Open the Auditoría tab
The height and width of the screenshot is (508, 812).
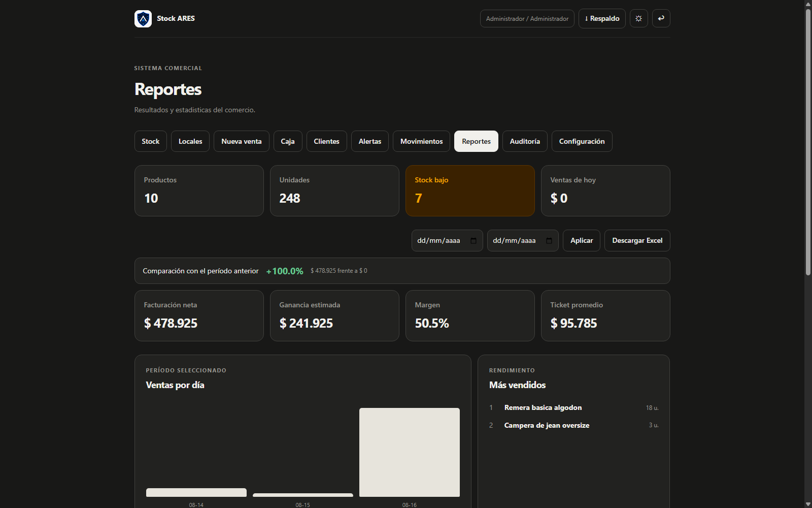tap(525, 141)
